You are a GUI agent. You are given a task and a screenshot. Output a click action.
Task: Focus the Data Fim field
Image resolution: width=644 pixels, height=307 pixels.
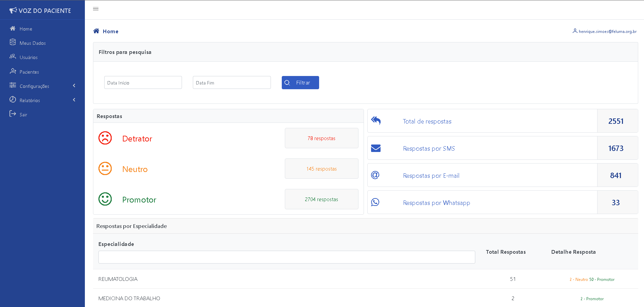tap(232, 82)
